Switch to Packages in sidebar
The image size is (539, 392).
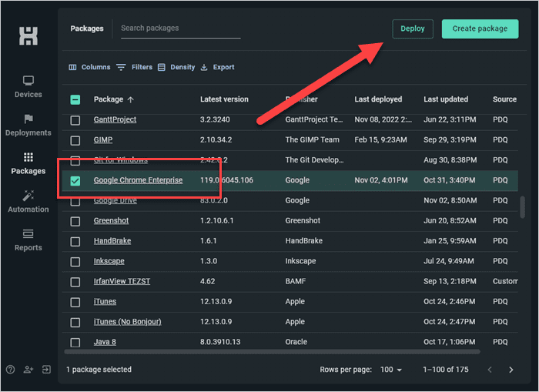pos(28,163)
